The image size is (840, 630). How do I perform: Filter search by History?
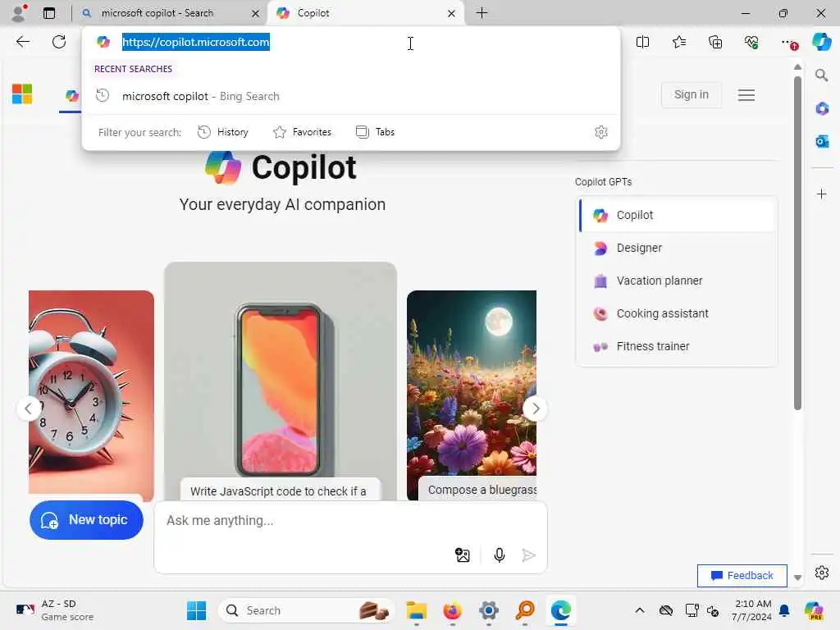click(223, 132)
